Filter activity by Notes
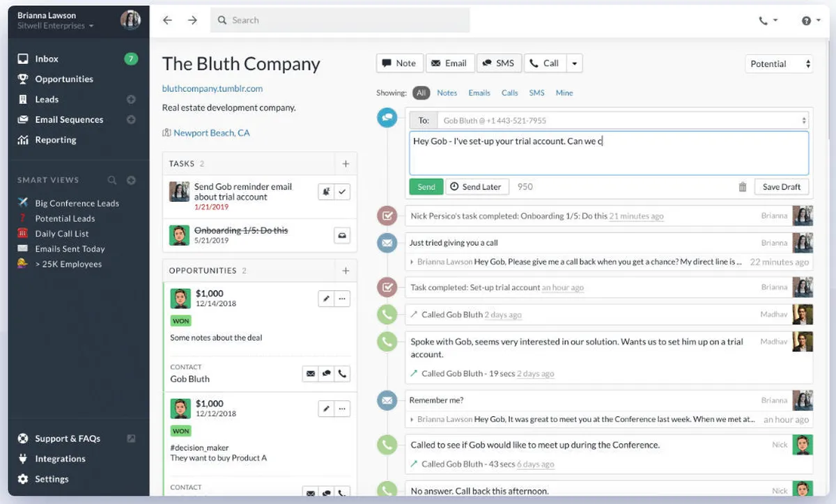 click(447, 93)
